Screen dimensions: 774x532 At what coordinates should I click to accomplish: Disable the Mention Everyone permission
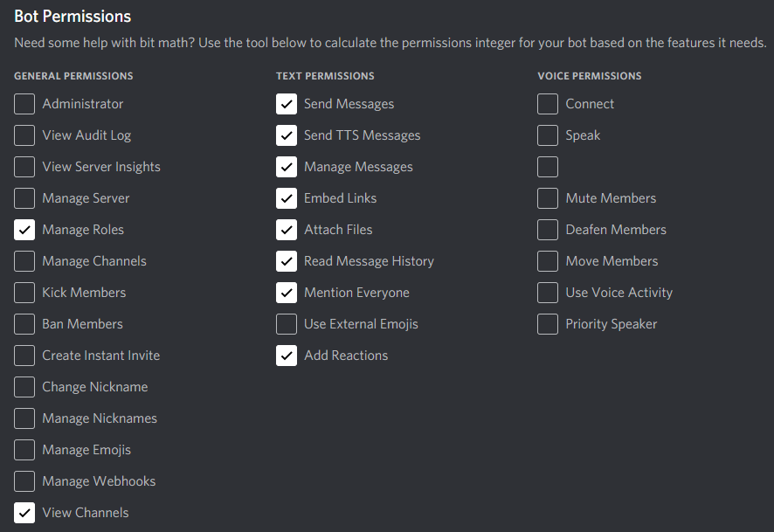coord(286,292)
